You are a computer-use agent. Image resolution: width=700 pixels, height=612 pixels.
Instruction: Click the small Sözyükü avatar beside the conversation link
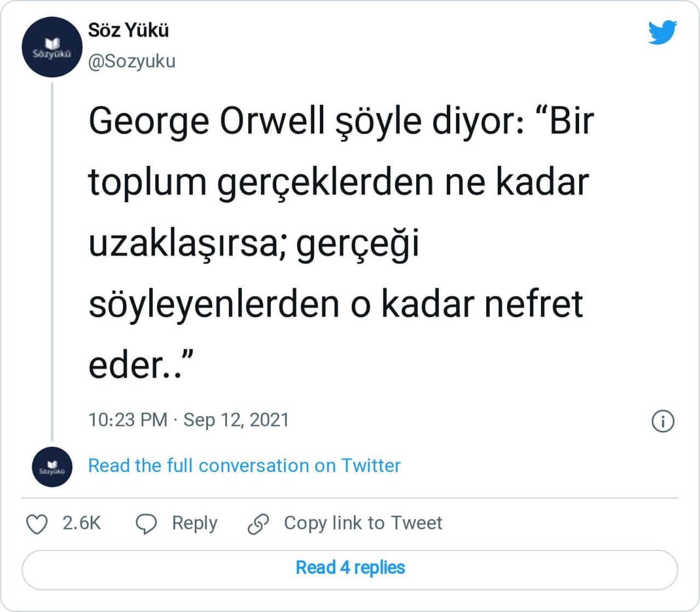pos(52,467)
